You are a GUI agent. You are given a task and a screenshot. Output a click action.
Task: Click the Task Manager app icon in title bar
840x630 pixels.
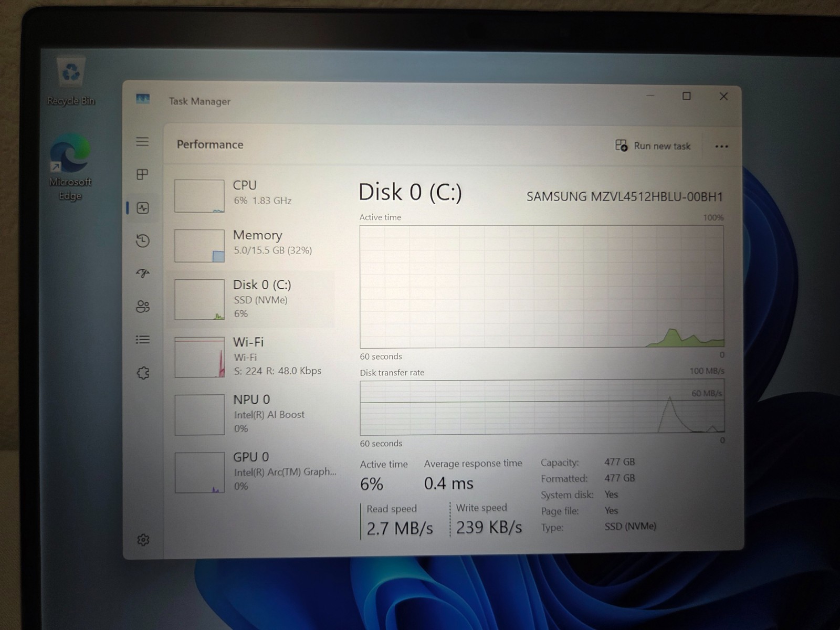[143, 99]
